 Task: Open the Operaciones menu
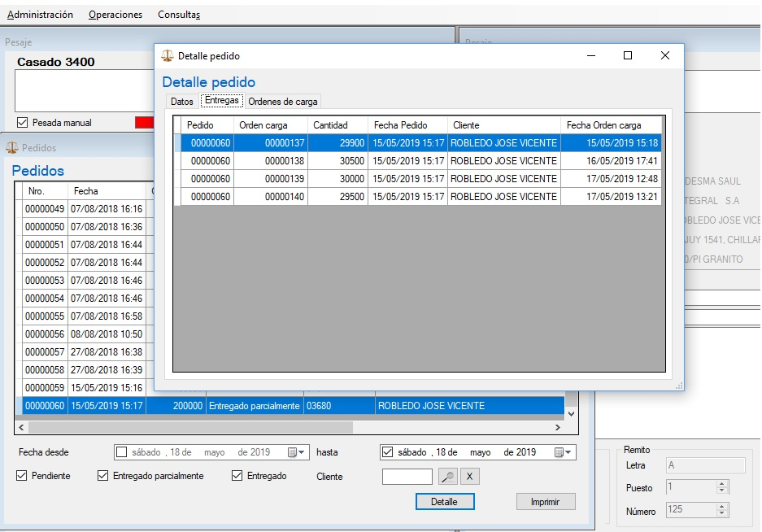tap(115, 15)
